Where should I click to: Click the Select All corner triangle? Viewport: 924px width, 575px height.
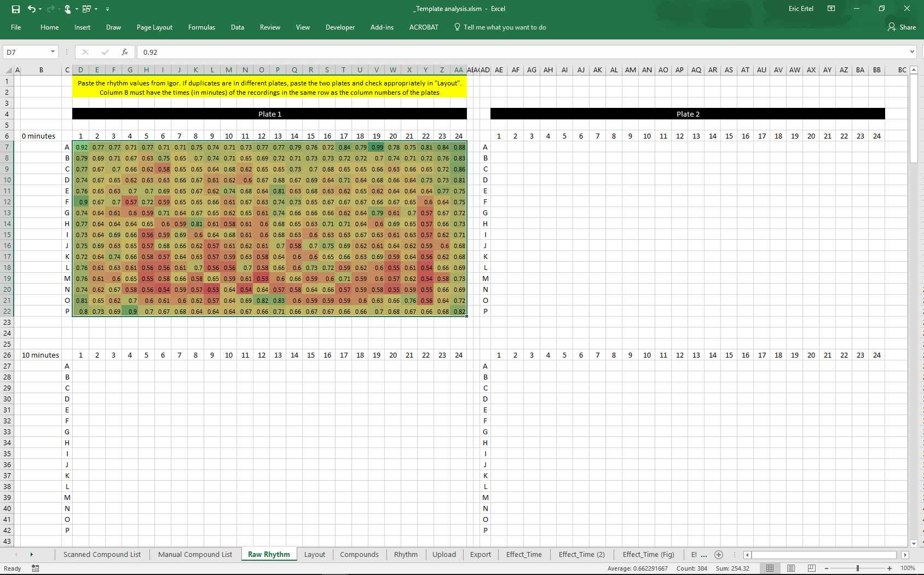pos(8,70)
